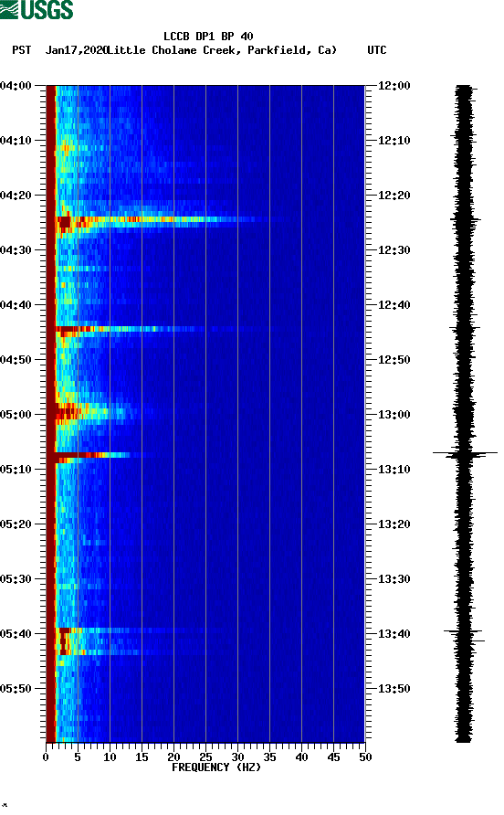Screen dimensions: 504x815
Task: Click the '05:20' PST time label
Action: coord(16,524)
